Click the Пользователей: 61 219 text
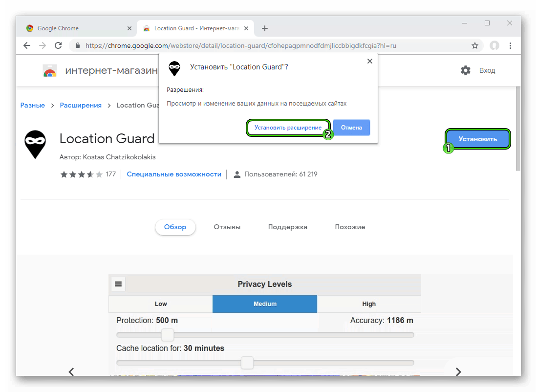Viewport: 537px width, 392px height. pyautogui.click(x=281, y=174)
